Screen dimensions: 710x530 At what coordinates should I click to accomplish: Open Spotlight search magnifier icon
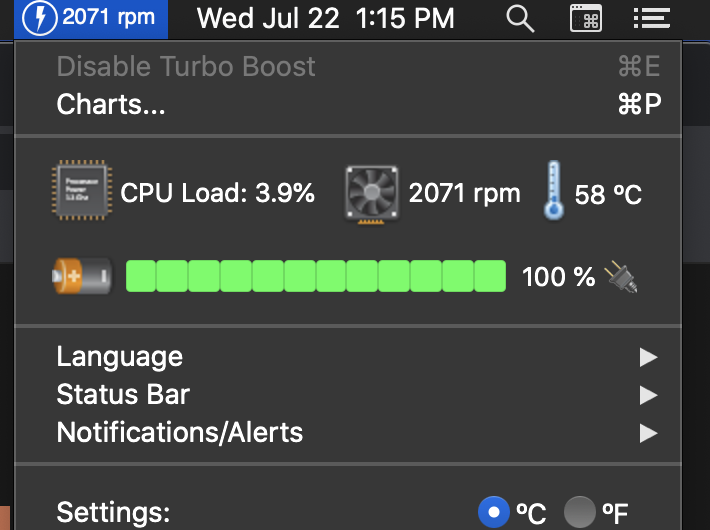[520, 18]
